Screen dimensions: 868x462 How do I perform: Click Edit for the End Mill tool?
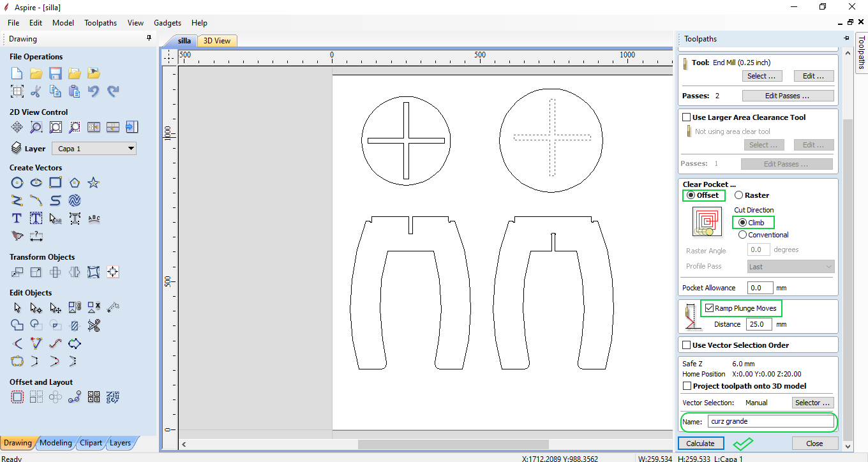[814, 76]
